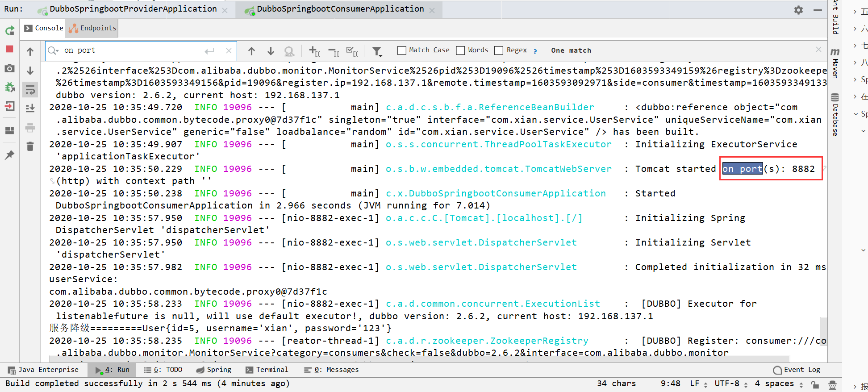Viewport: 868px width, 392px height.
Task: Switch to the DubboSpringbootProviderApplication run tab
Action: [133, 9]
